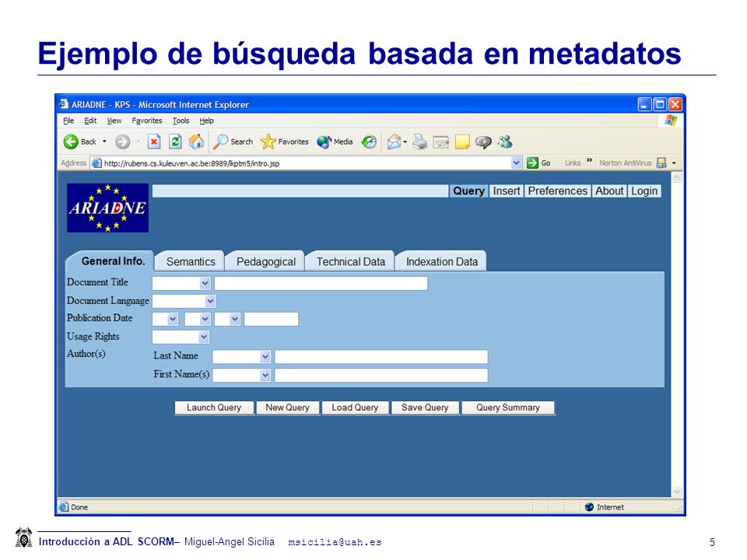Image resolution: width=747 pixels, height=560 pixels.
Task: Click the First Name(s) text field
Action: click(381, 375)
